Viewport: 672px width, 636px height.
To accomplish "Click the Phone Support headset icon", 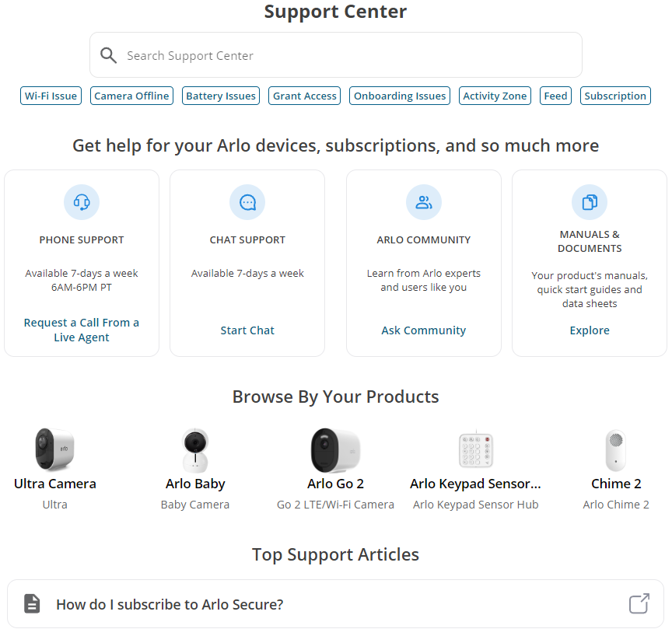I will click(81, 201).
